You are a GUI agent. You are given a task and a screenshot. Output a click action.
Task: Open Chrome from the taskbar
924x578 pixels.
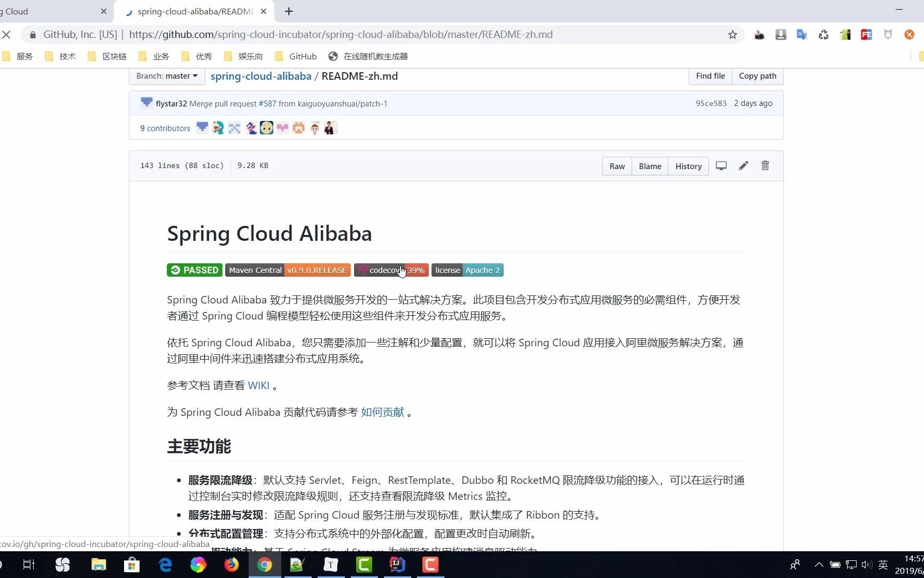click(x=264, y=565)
